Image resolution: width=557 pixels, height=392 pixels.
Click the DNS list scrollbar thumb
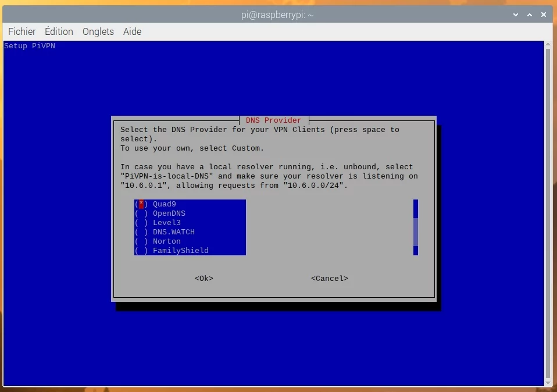(416, 231)
